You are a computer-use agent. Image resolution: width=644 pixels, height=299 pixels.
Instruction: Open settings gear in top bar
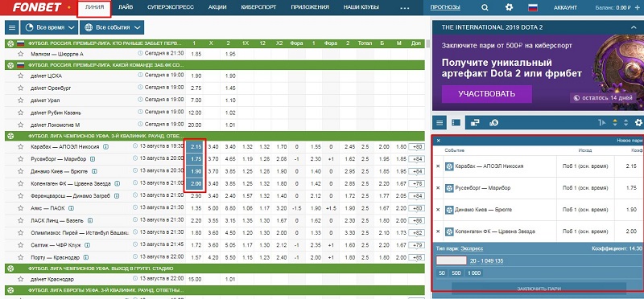coord(510,7)
